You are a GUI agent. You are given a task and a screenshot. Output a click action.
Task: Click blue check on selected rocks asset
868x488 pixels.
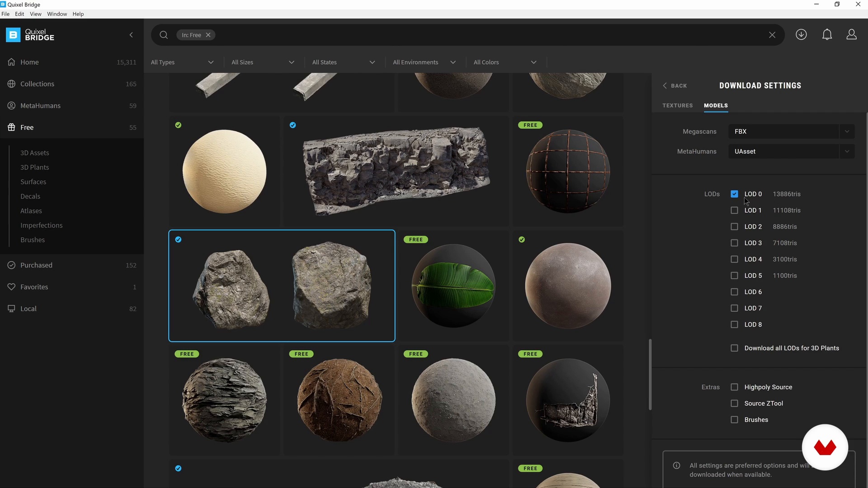[178, 239]
